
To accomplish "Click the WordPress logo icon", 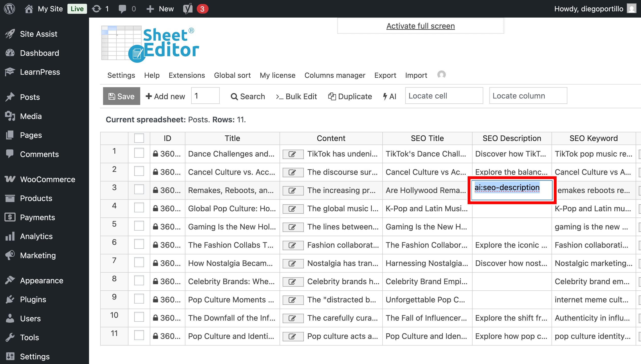I will 10,9.
